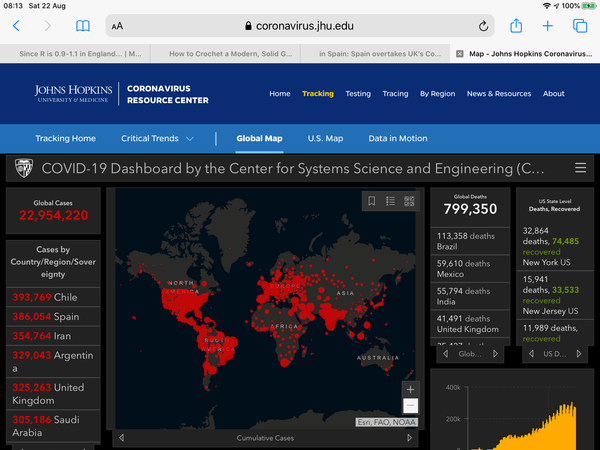This screenshot has width=600, height=450.
Task: Click the Johns Hopkins University logo
Action: tap(73, 93)
